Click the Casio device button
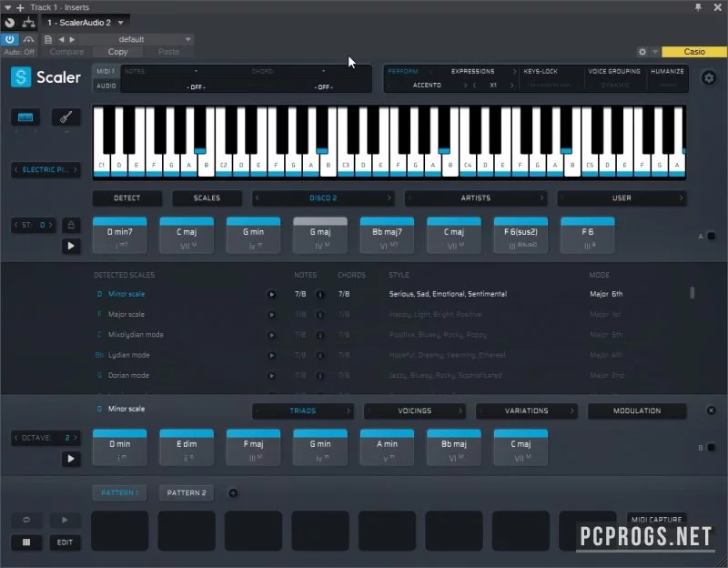728x568 pixels. pyautogui.click(x=694, y=52)
